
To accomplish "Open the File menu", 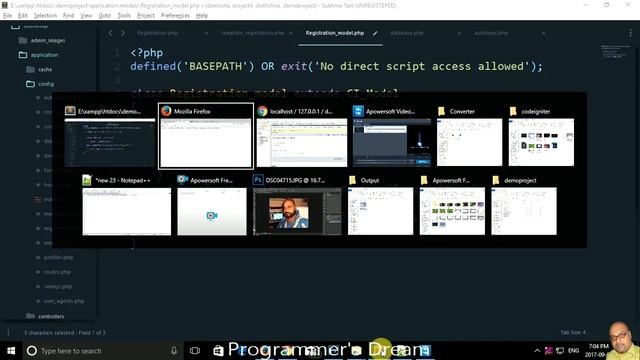I will (x=7, y=16).
